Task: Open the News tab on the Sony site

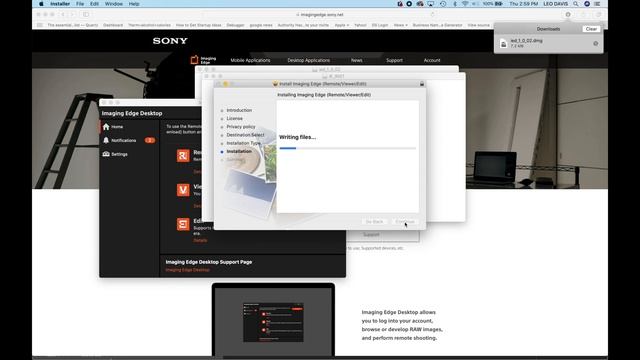Action: pyautogui.click(x=356, y=60)
